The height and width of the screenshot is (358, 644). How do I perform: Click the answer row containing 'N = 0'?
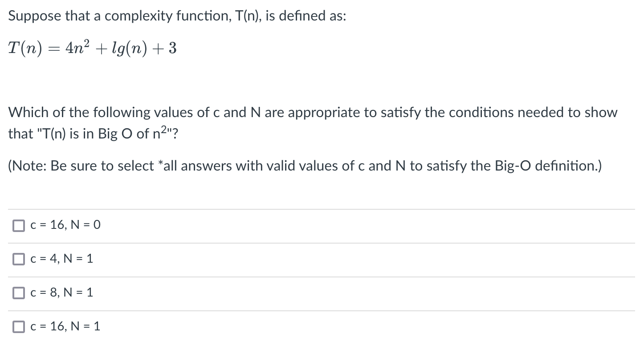click(65, 225)
